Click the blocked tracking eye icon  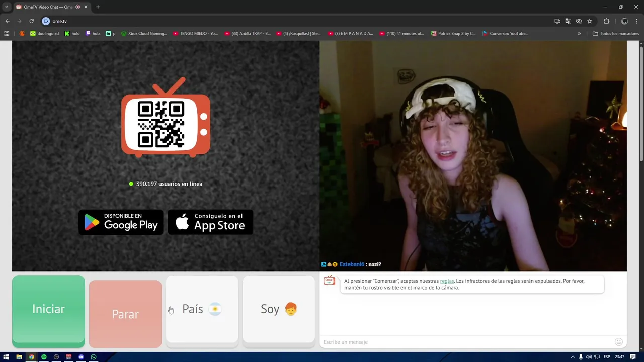tap(579, 21)
